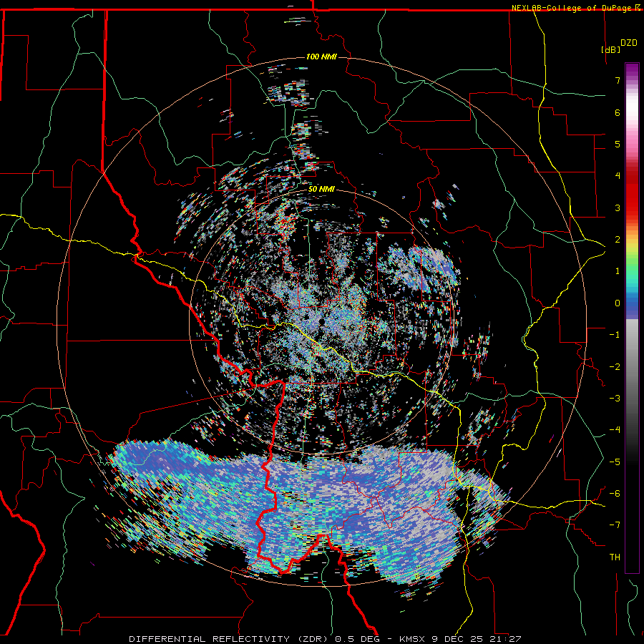Screen dimensions: 644x644
Task: Click the 5 value on color scale
Action: point(618,144)
